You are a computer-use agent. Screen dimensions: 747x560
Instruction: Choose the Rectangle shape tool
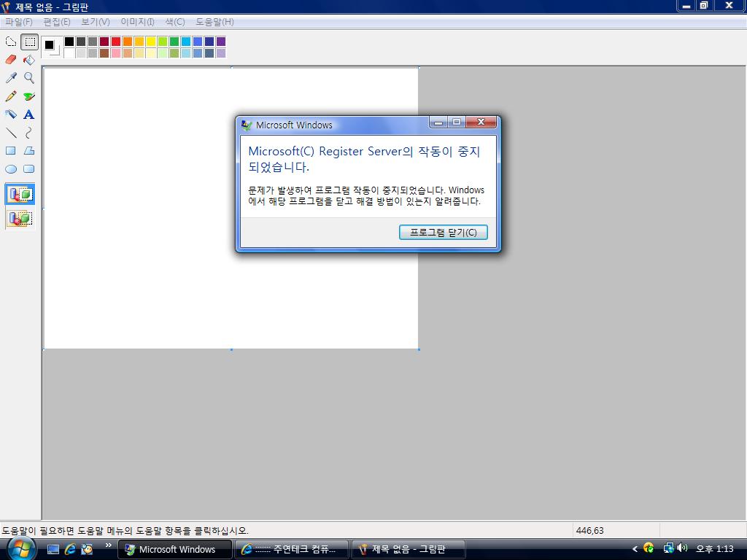click(11, 151)
